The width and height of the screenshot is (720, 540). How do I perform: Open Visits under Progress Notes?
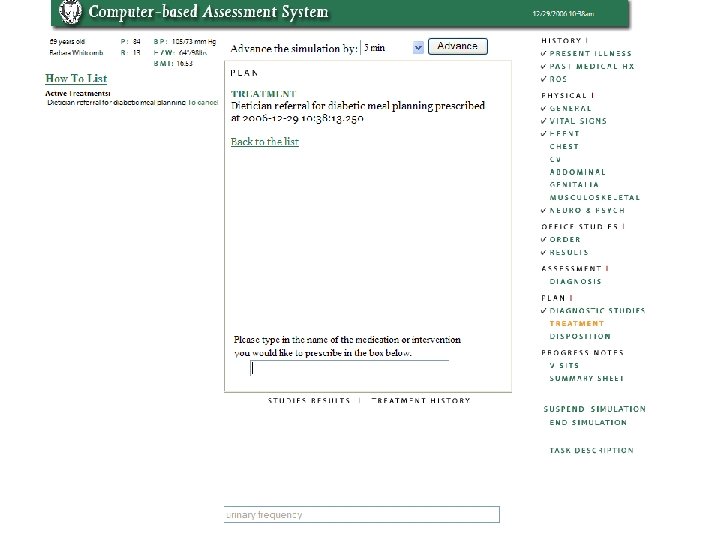[x=564, y=366]
